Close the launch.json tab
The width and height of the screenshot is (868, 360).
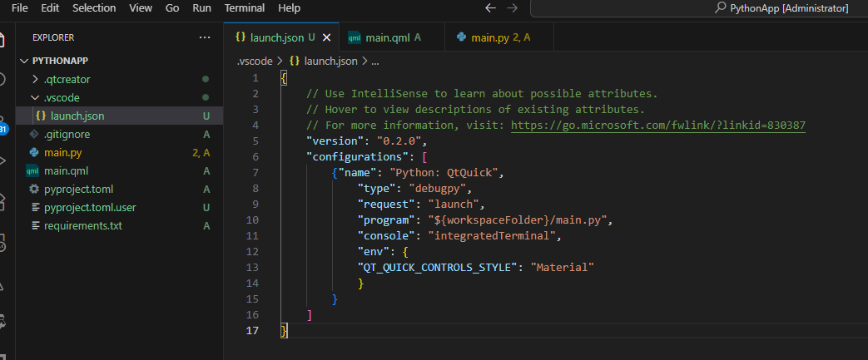326,37
